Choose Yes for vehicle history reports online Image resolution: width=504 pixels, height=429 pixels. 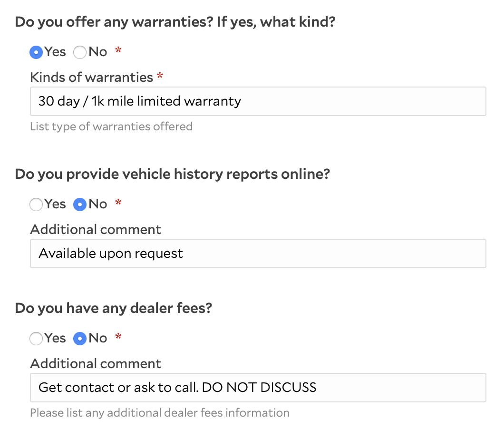(x=36, y=205)
